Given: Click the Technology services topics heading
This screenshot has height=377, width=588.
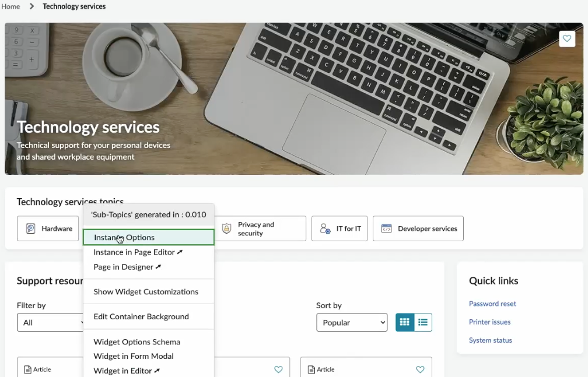Looking at the screenshot, I should click(70, 202).
